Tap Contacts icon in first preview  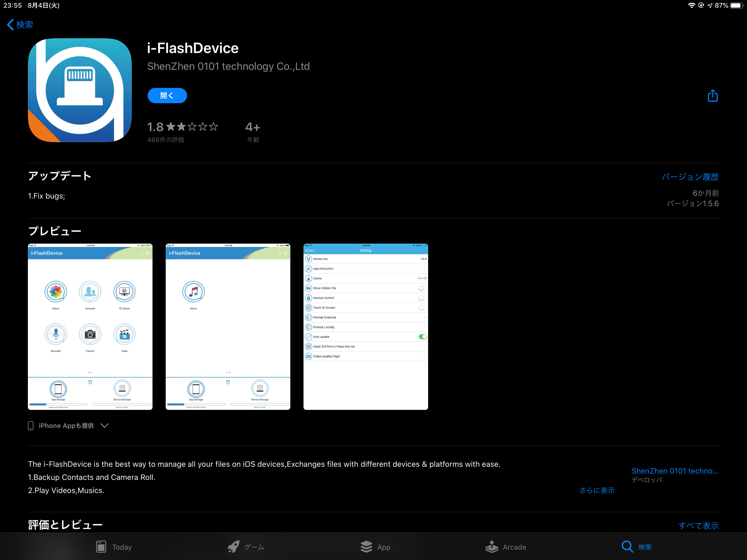[x=90, y=291]
